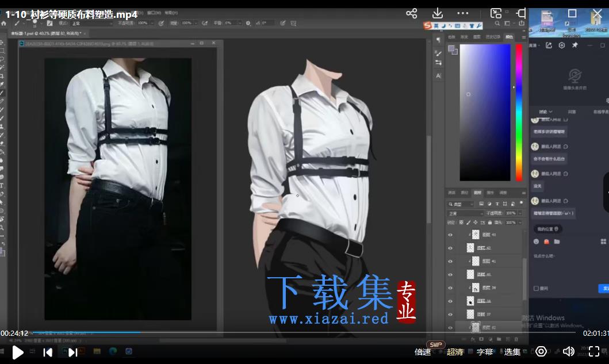The image size is (609, 364).
Task: Open the player settings ring icon
Action: tap(541, 351)
